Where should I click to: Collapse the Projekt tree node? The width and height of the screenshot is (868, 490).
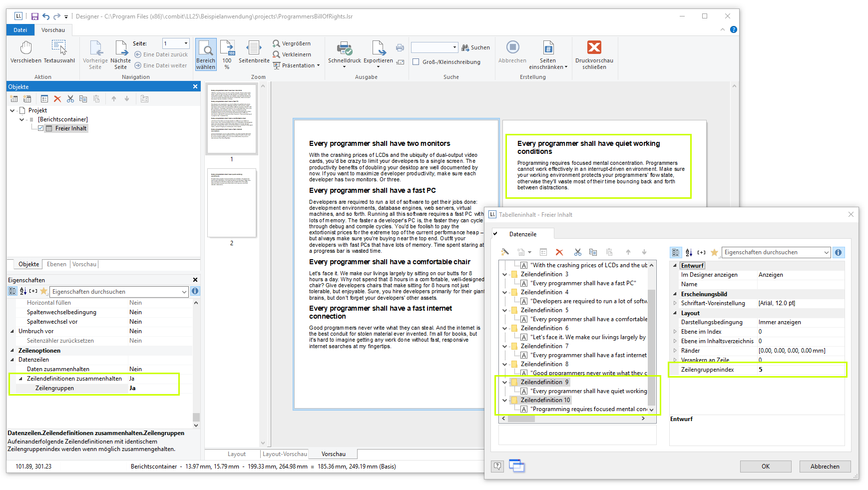click(x=12, y=110)
